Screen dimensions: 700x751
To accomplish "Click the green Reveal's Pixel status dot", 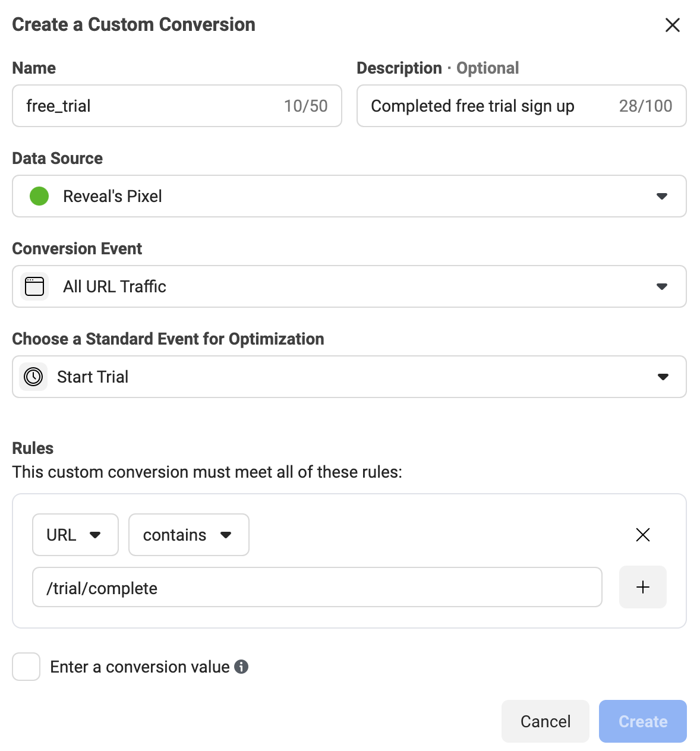I will click(39, 196).
